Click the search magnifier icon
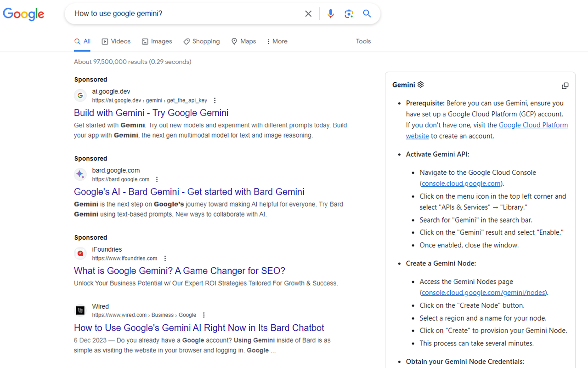 pos(367,13)
